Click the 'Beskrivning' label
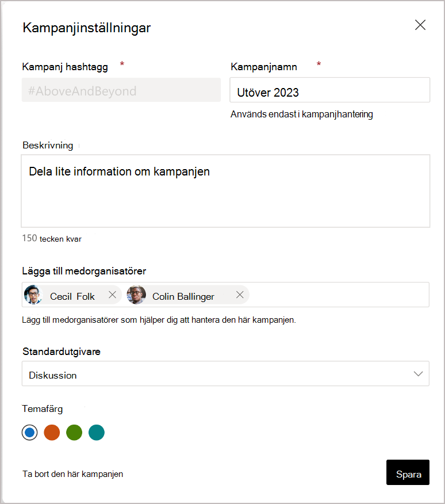The height and width of the screenshot is (504, 445). pos(48,146)
